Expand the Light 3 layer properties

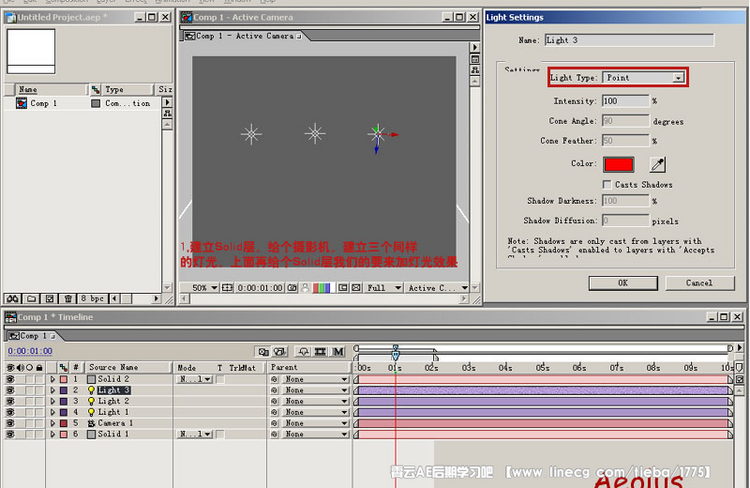[53, 390]
